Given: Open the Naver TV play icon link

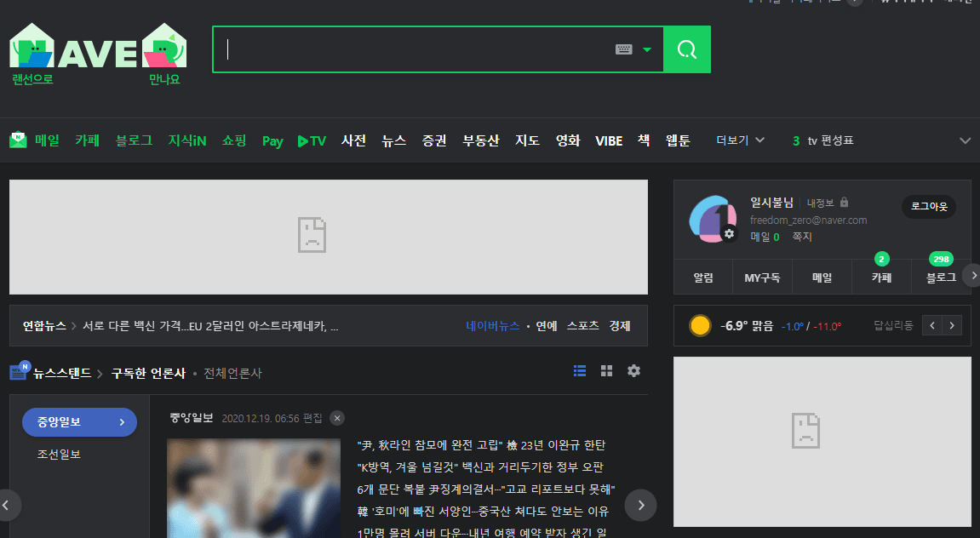Looking at the screenshot, I should click(x=312, y=140).
